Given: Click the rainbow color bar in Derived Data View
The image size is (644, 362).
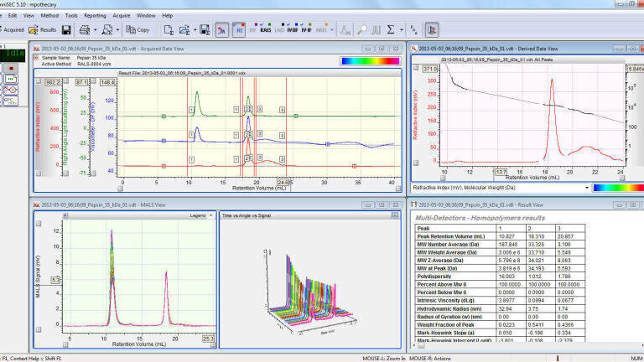Looking at the screenshot, I should pyautogui.click(x=619, y=188).
